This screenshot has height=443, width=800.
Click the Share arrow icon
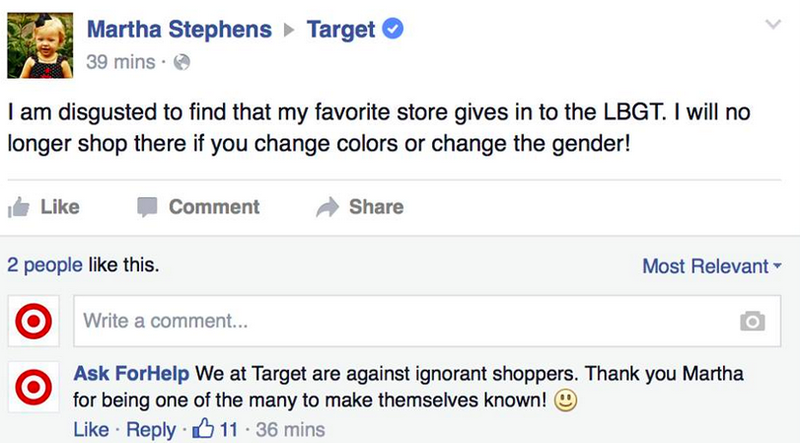pos(328,207)
